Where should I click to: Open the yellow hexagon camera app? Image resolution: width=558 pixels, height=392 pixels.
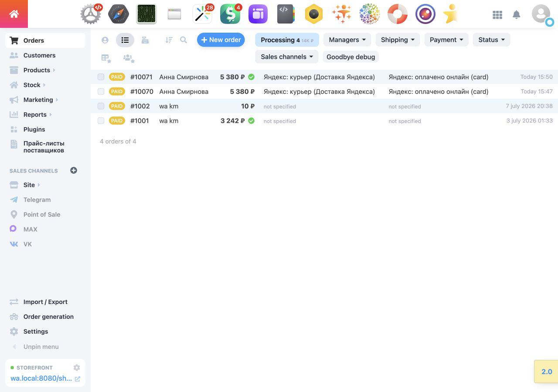coord(314,14)
